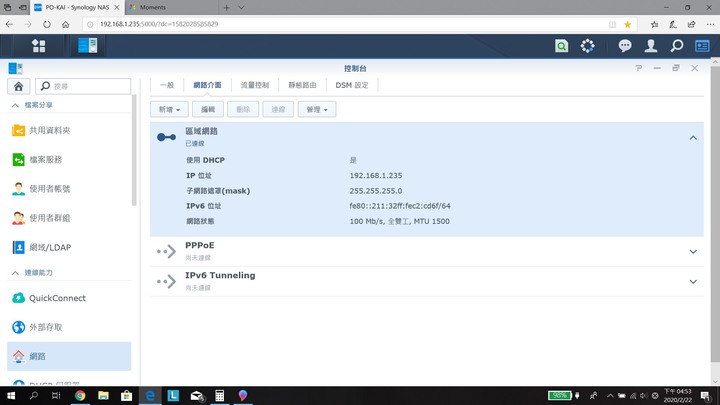Open 網域/LDAP item

tap(69, 248)
